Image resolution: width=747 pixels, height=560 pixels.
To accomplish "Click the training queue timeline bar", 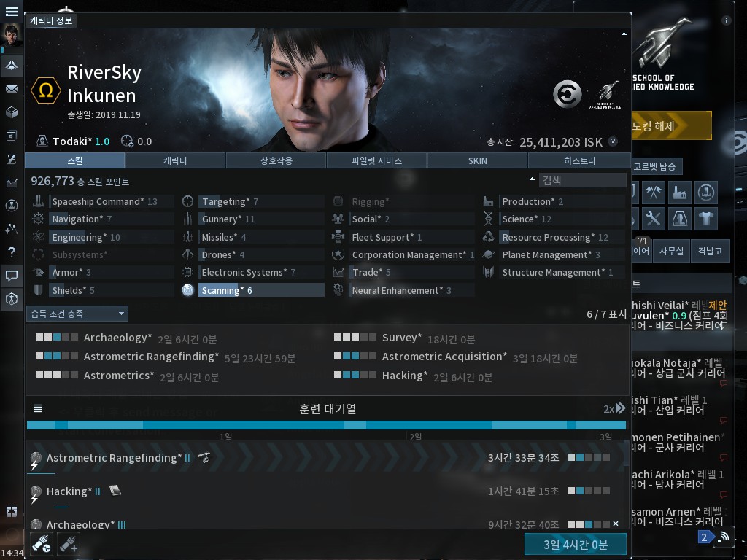I will (326, 425).
